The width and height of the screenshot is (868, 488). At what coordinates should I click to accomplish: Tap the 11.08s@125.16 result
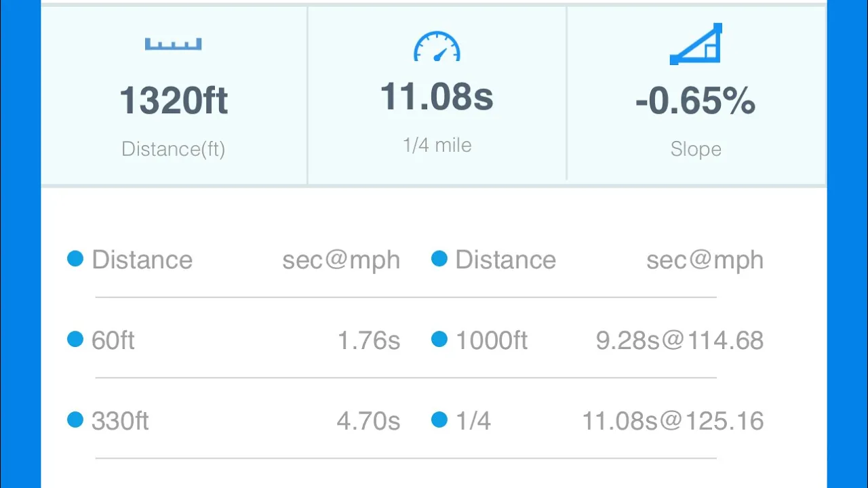pos(673,421)
